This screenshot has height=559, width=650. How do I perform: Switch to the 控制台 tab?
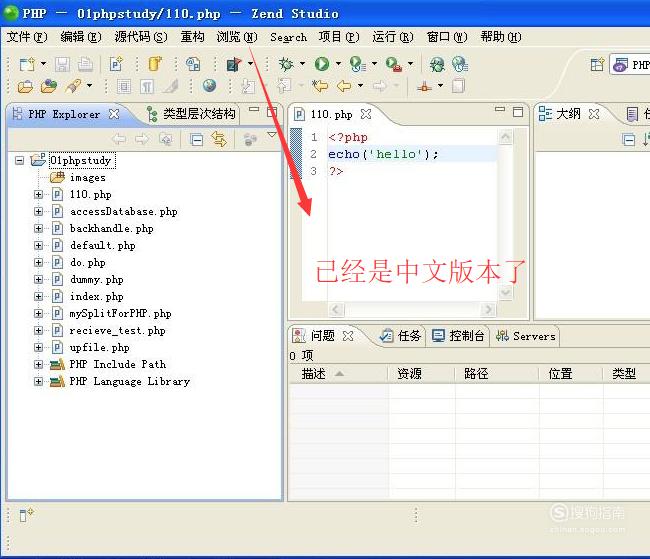click(x=458, y=335)
